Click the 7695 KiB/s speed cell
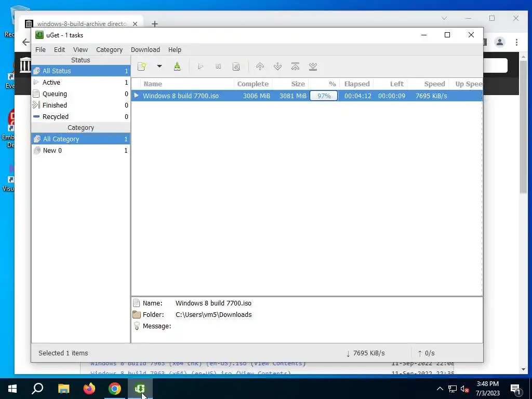The height and width of the screenshot is (399, 532). tap(431, 96)
